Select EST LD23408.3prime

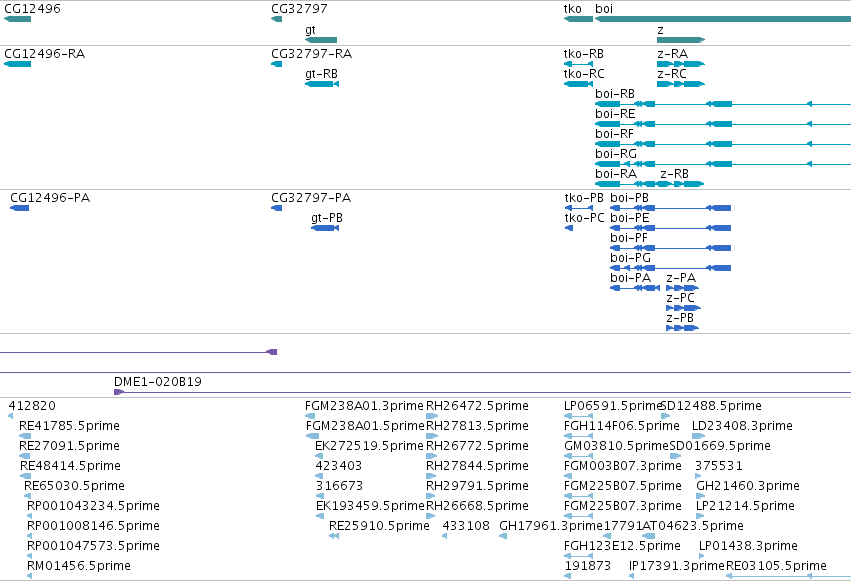coord(698,436)
